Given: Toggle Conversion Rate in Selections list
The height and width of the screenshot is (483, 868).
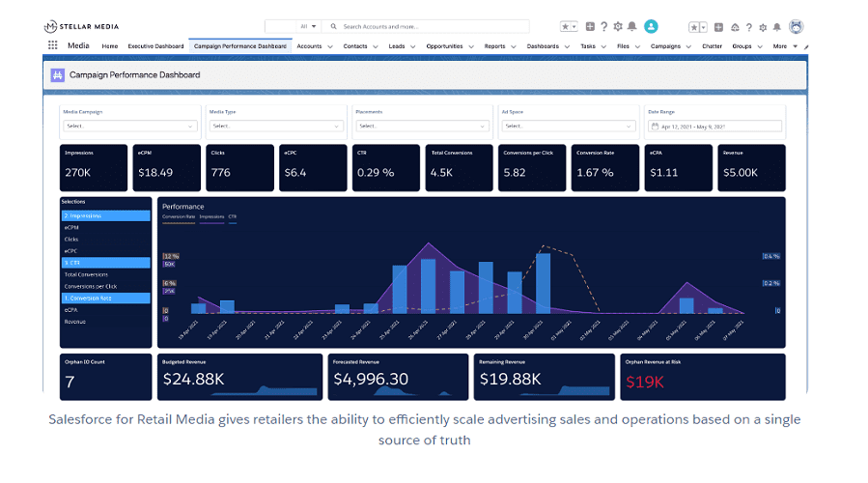Looking at the screenshot, I should click(x=106, y=298).
